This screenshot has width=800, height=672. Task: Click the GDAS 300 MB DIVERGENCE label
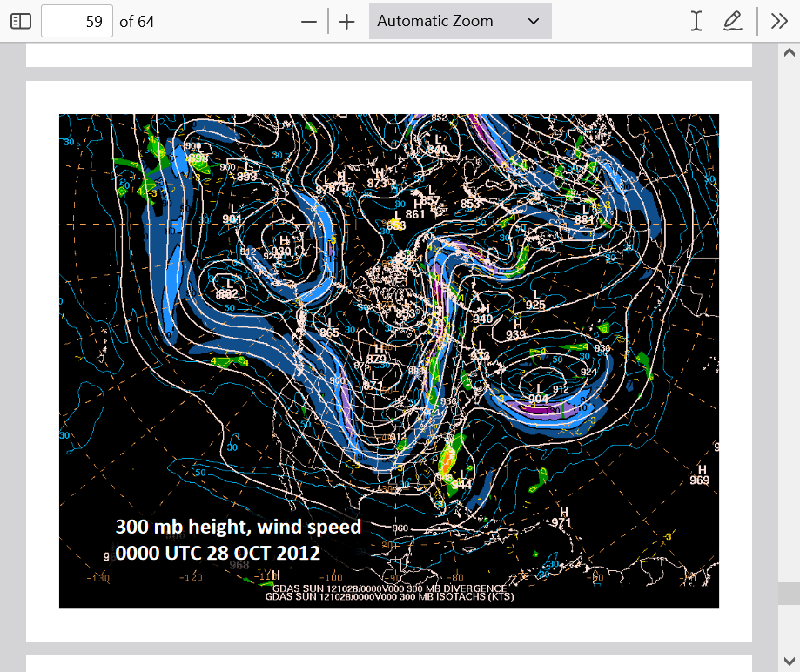[x=389, y=588]
